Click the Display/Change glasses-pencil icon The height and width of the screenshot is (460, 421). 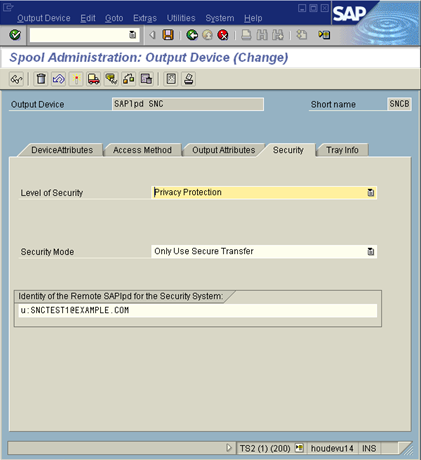(x=16, y=79)
